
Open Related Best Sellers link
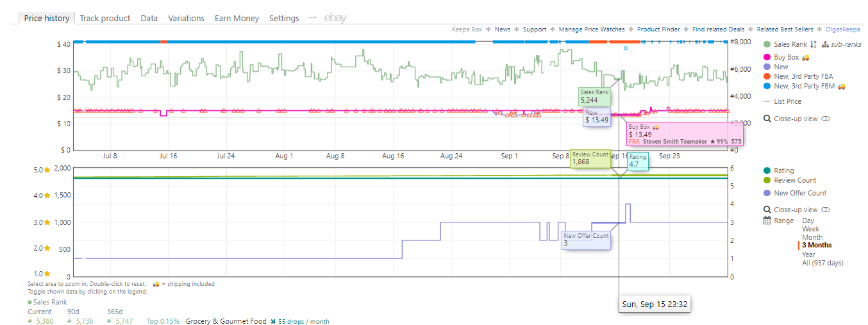(x=785, y=29)
